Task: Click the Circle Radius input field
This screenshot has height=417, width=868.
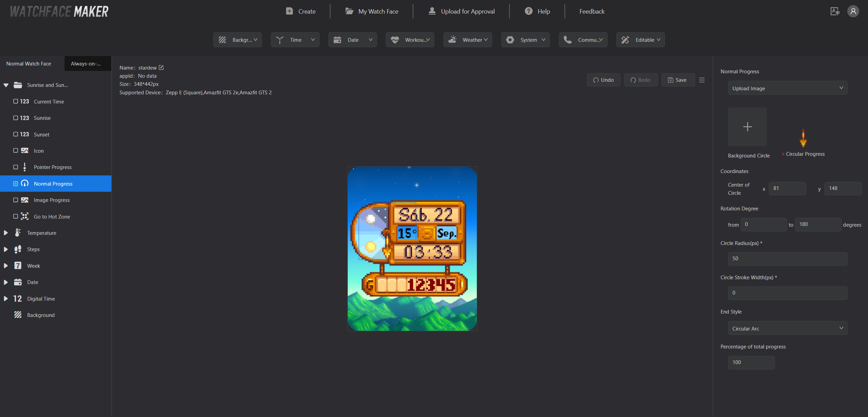Action: [x=788, y=259]
